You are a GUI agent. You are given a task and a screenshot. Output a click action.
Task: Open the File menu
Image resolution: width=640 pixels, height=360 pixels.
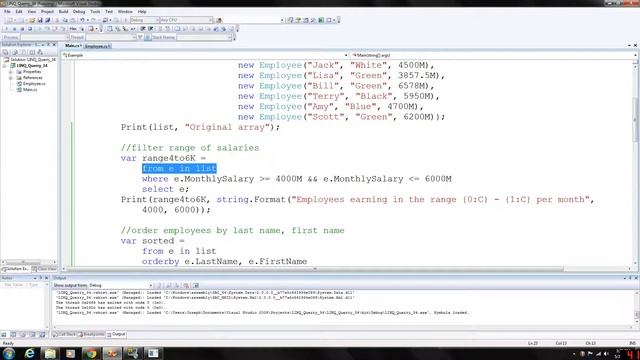click(x=7, y=11)
